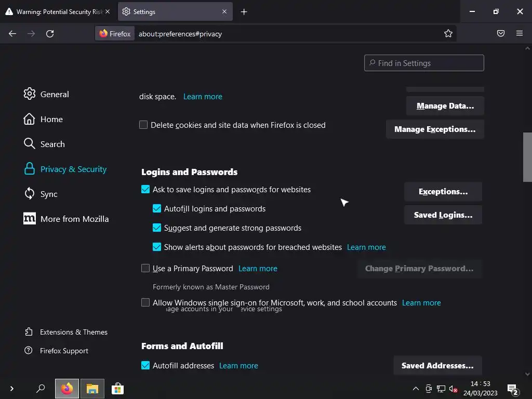This screenshot has height=399, width=532.
Task: Expand the taskbar left chevron arrow
Action: click(11, 389)
